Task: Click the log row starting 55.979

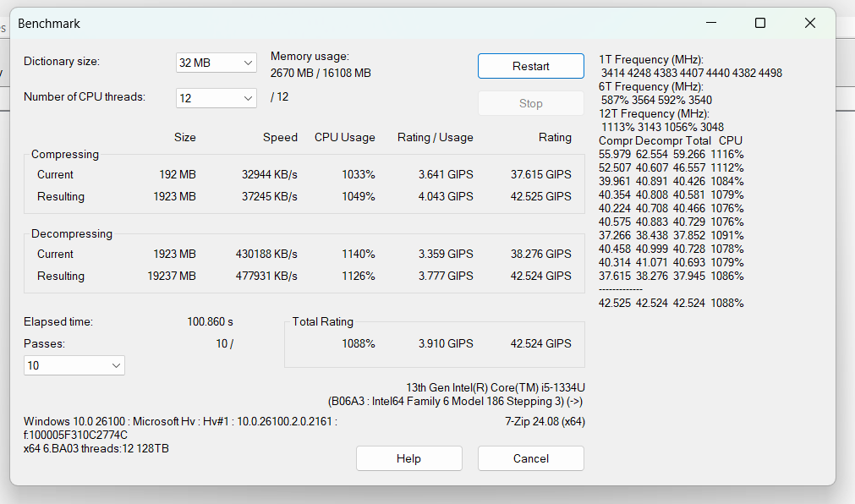Action: point(671,155)
